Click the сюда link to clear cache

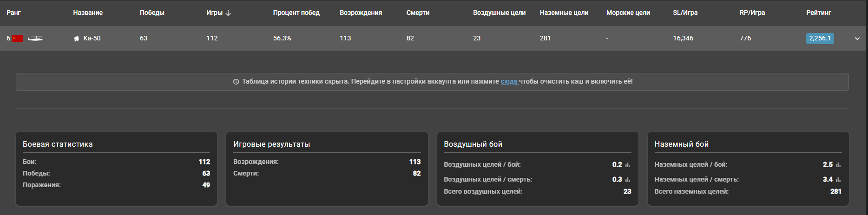[x=509, y=81]
